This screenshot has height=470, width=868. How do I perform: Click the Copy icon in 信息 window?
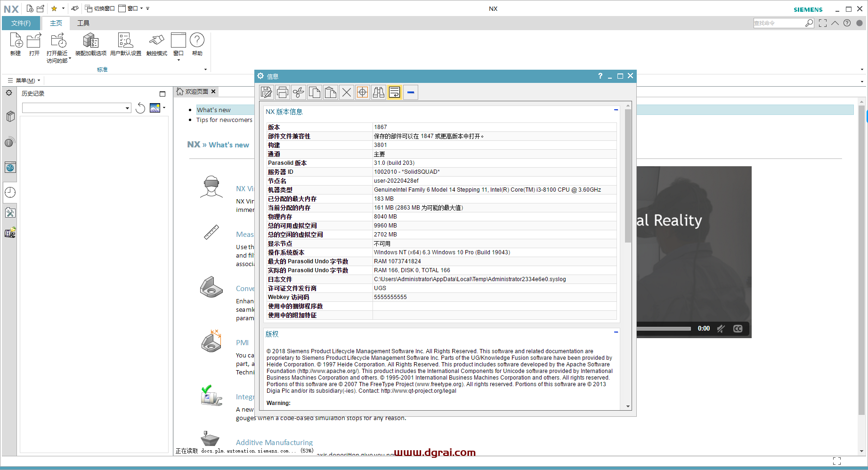[x=315, y=92]
